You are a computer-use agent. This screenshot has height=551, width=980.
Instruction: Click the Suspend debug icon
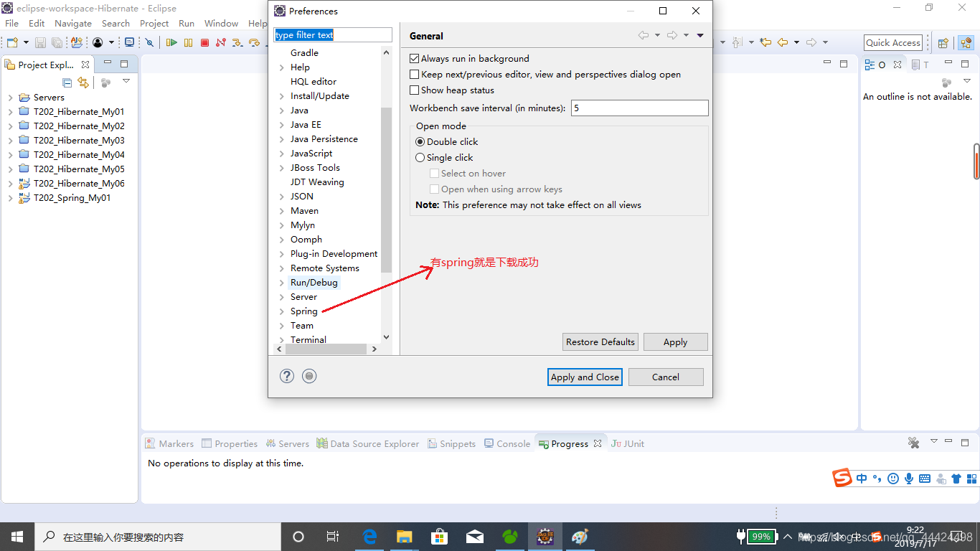coord(188,42)
